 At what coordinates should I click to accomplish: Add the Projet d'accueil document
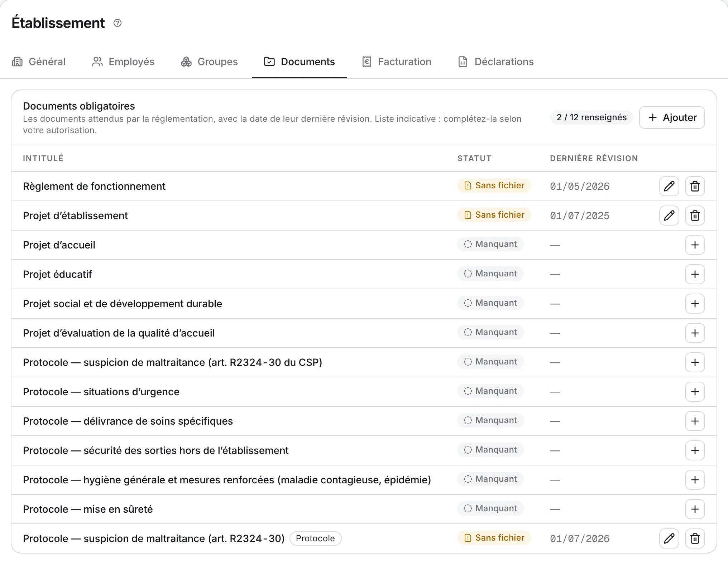click(x=695, y=245)
